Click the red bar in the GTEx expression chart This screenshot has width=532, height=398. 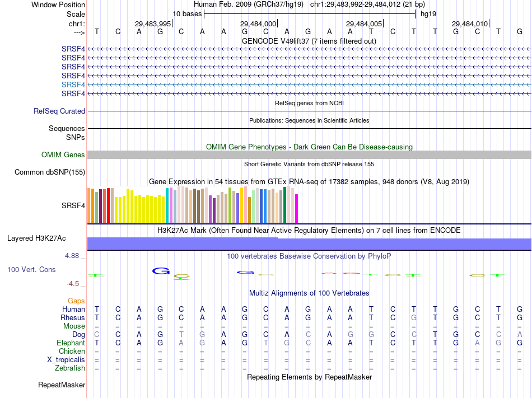pos(108,205)
